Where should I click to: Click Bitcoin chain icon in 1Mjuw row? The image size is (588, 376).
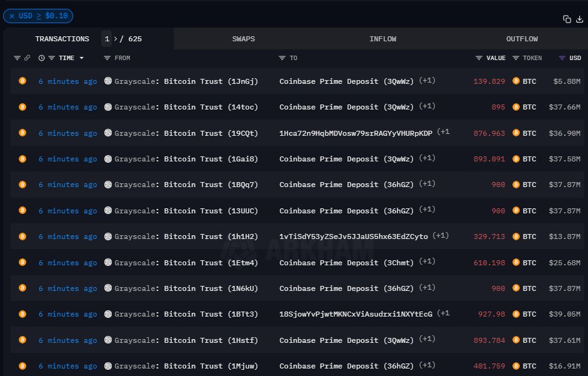[22, 365]
